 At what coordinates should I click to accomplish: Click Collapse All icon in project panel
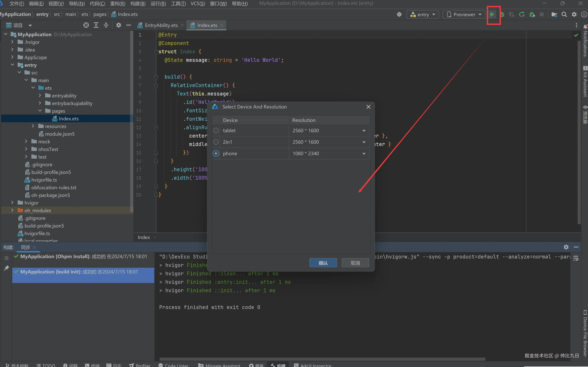pyautogui.click(x=106, y=25)
